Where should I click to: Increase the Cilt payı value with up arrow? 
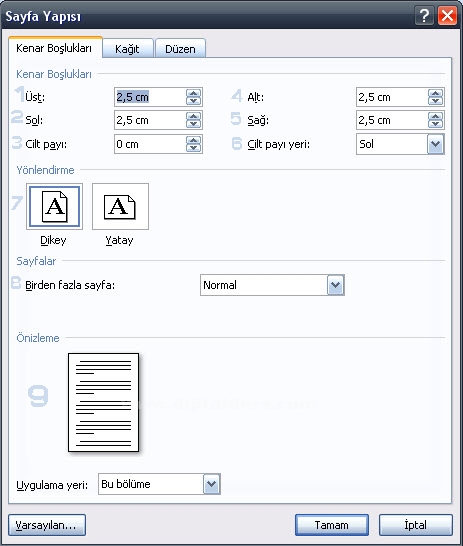[x=194, y=140]
